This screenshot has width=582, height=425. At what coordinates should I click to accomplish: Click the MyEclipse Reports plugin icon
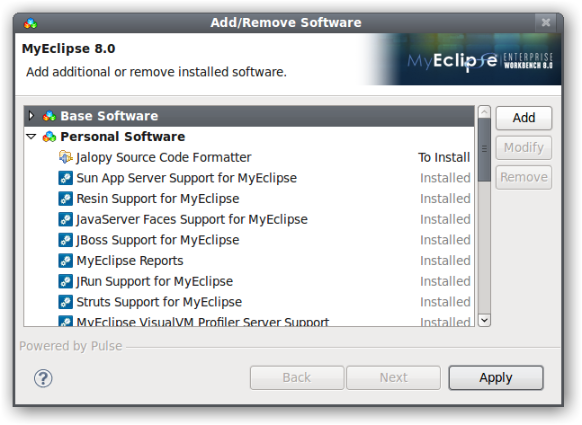point(65,261)
